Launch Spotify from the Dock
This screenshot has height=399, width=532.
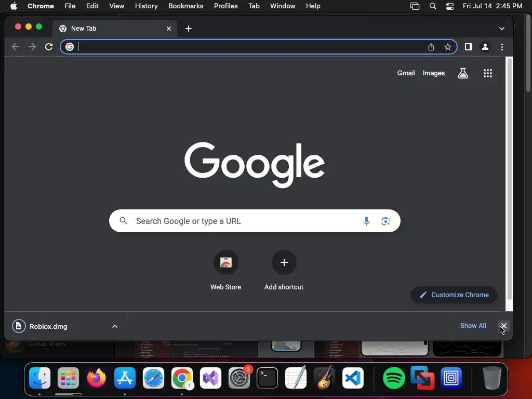[x=394, y=378]
